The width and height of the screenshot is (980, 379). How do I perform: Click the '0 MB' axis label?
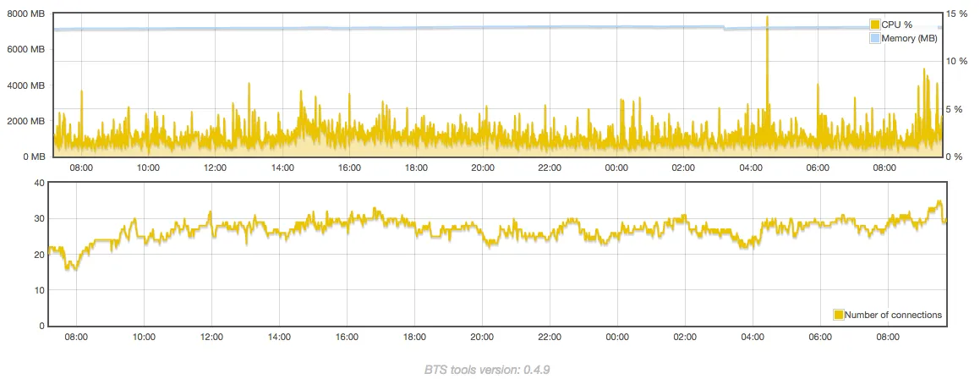tap(33, 157)
